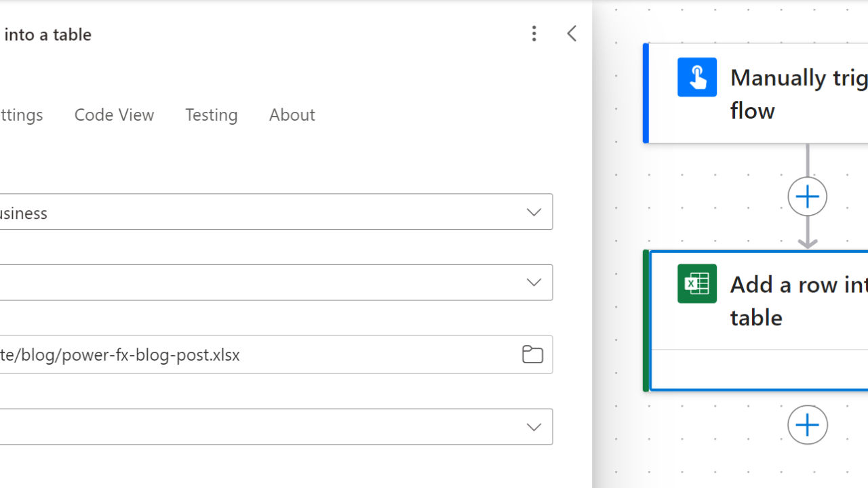868x488 pixels.
Task: Click the manual trigger touch icon
Action: click(696, 77)
